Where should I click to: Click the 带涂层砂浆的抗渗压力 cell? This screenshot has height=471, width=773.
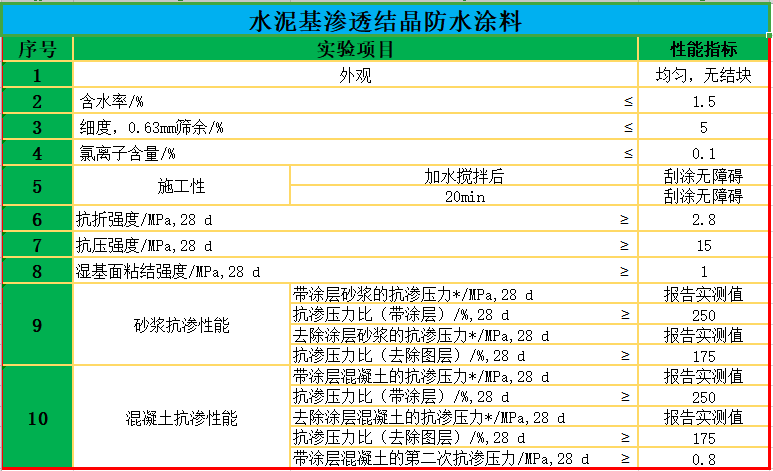(x=464, y=294)
